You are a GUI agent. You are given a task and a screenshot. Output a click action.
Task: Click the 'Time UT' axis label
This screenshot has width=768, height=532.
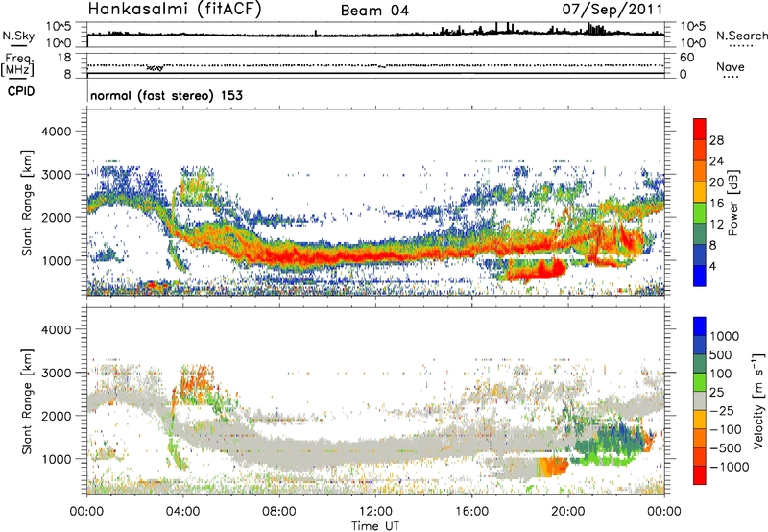coord(375,526)
